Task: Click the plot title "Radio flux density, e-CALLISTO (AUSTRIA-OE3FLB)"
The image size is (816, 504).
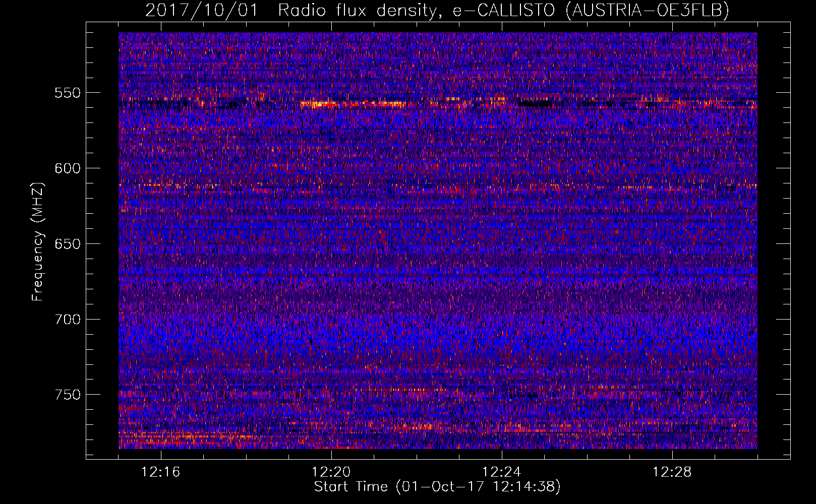Action: tap(503, 10)
